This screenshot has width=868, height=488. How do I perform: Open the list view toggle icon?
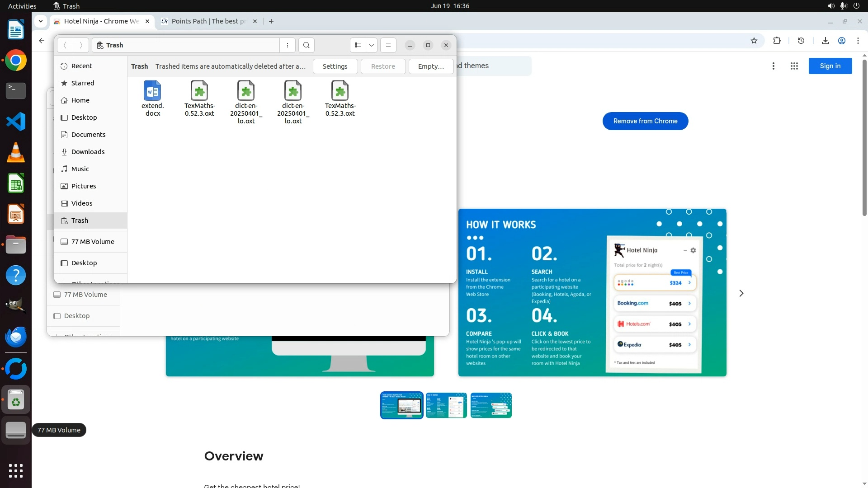358,45
